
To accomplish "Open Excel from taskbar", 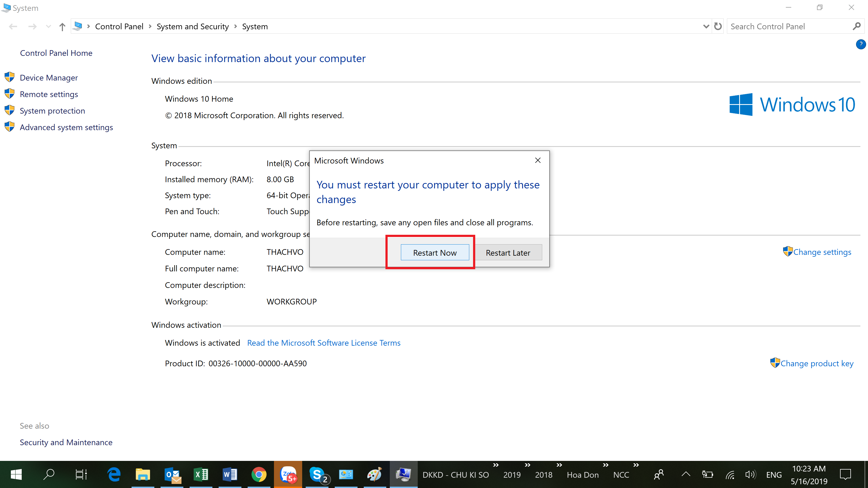I will tap(201, 474).
